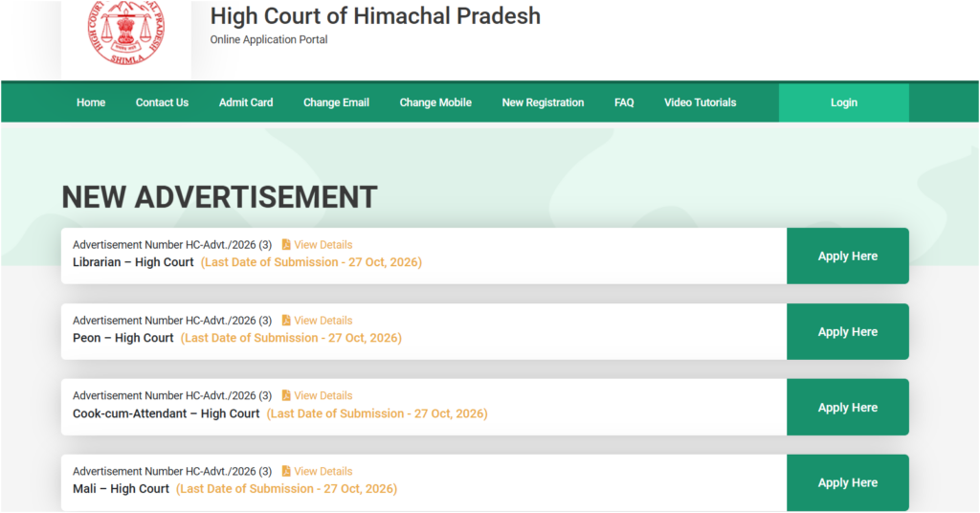The width and height of the screenshot is (980, 513).
Task: Apply Here for Peon post
Action: (848, 332)
